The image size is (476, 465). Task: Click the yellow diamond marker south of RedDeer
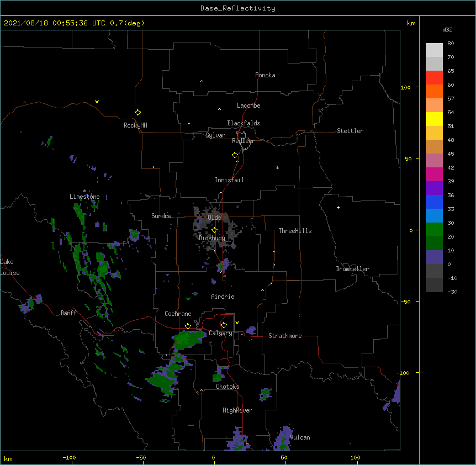[x=235, y=155]
